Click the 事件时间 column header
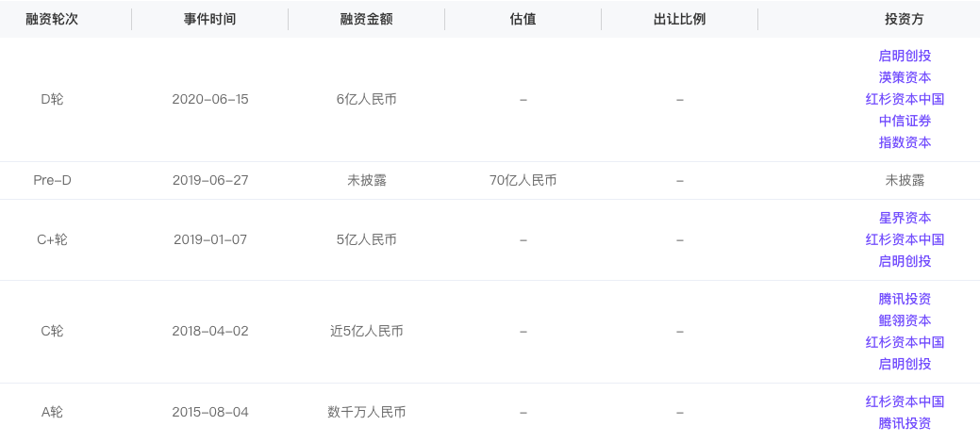Image resolution: width=980 pixels, height=442 pixels. coord(210,20)
